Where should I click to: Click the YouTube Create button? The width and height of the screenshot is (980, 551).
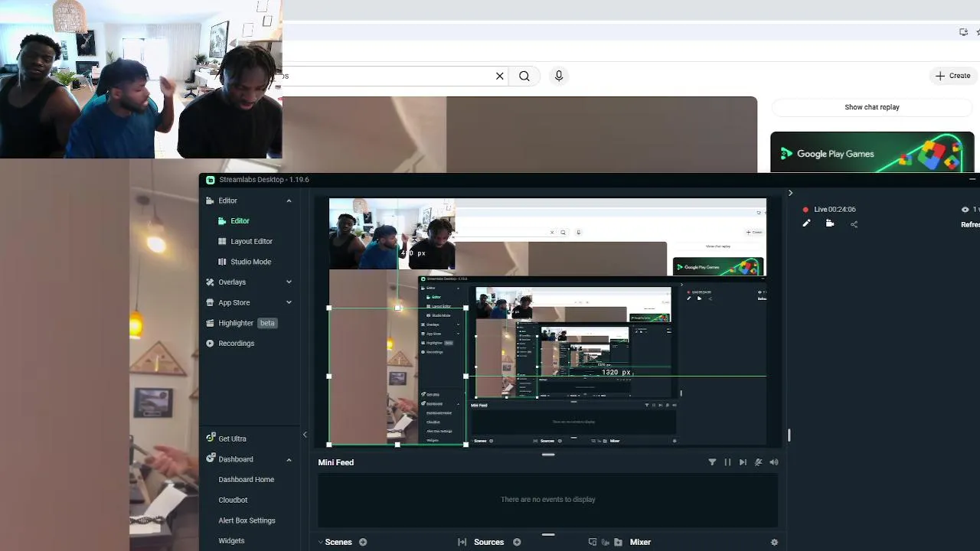click(952, 76)
